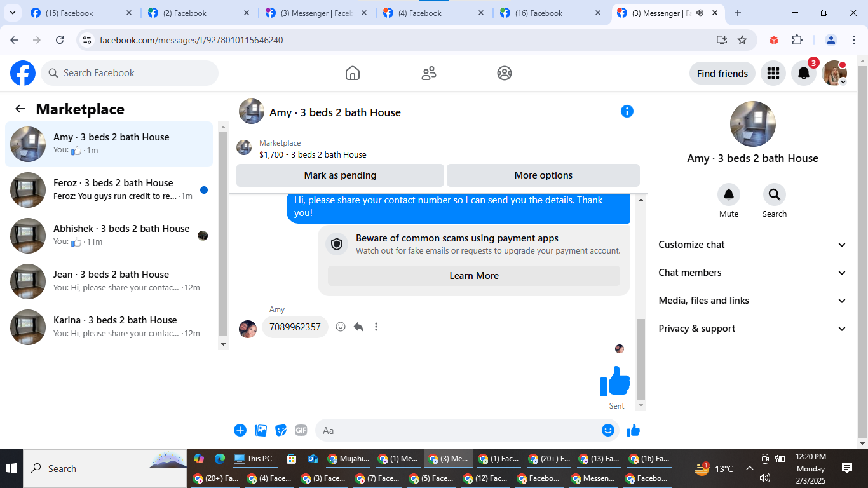The image size is (868, 488).
Task: Expand Privacy & support section
Action: (x=752, y=329)
